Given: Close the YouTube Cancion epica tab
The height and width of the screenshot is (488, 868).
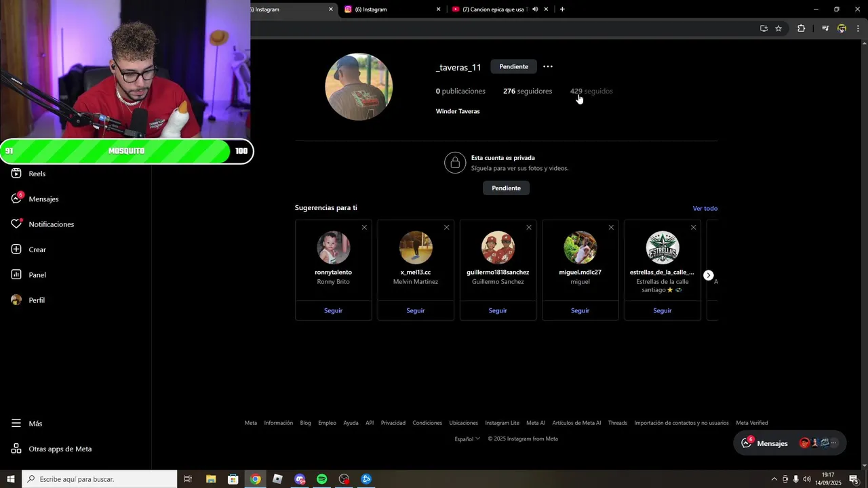Looking at the screenshot, I should click(x=546, y=9).
